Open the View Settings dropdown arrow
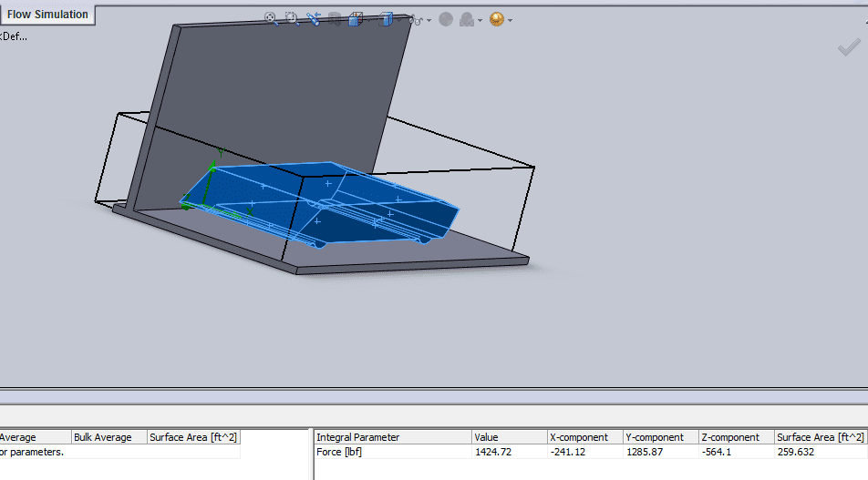 [510, 20]
